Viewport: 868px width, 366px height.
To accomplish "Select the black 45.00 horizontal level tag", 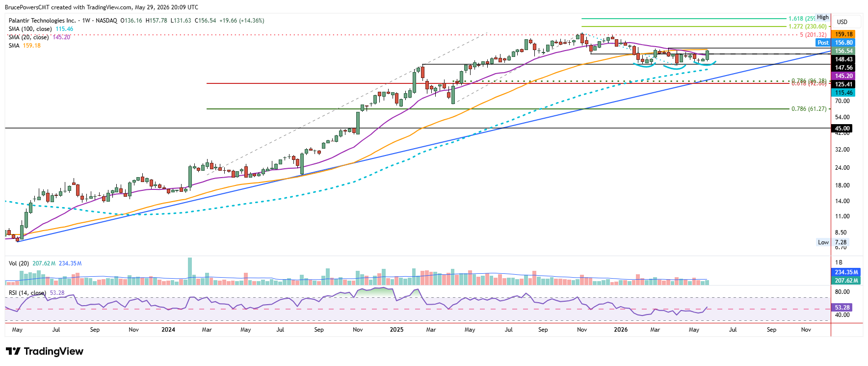I will click(842, 129).
